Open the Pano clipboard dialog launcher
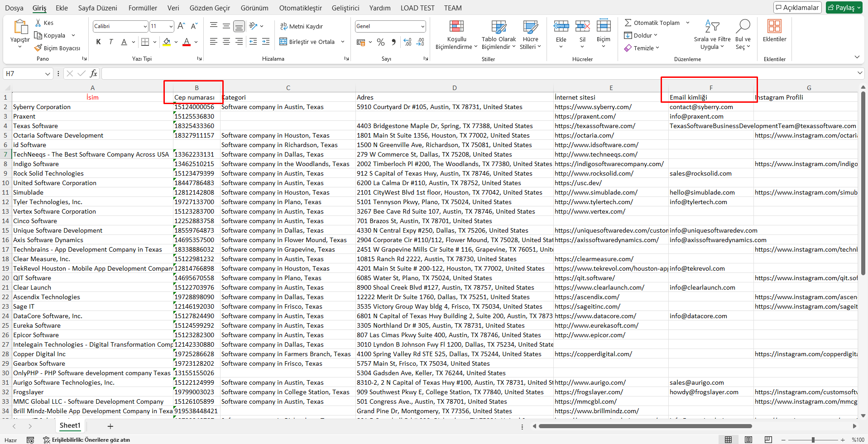Viewport: 868px width, 444px height. [x=84, y=59]
